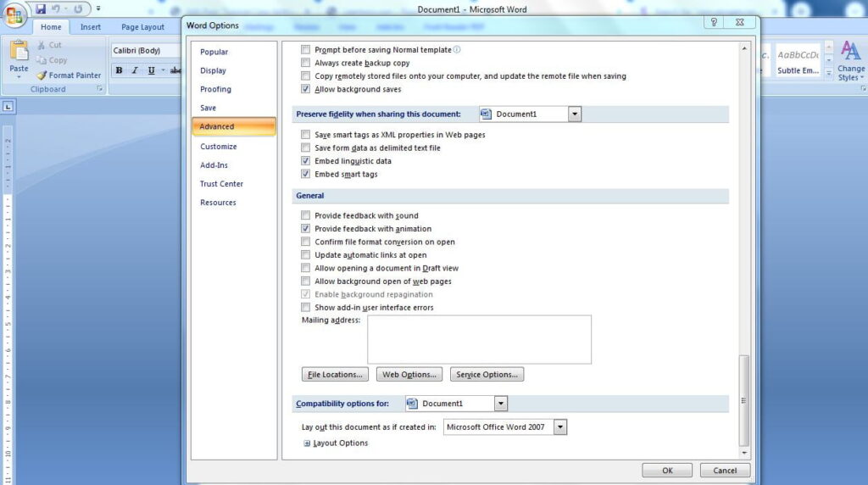The height and width of the screenshot is (485, 868).
Task: Click the Calibri (Body) font name box
Action: (146, 50)
